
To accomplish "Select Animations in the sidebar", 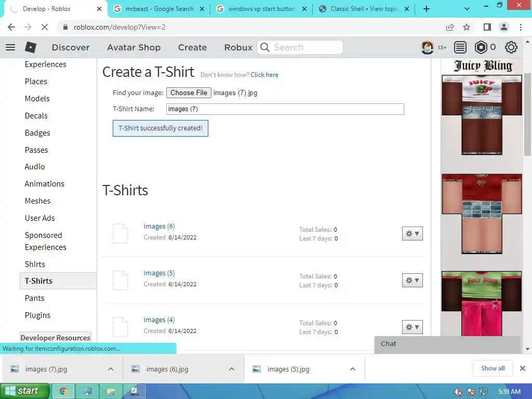I will 45,183.
